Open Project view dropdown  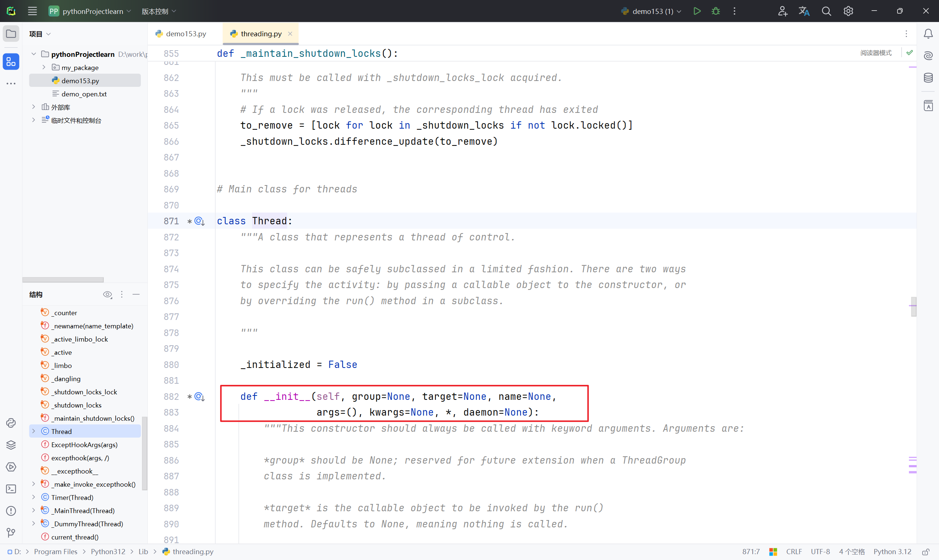coord(40,34)
